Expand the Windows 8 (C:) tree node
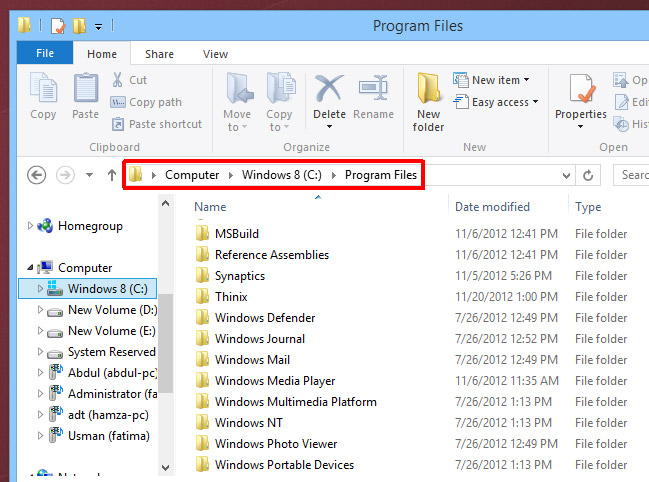 tap(40, 288)
